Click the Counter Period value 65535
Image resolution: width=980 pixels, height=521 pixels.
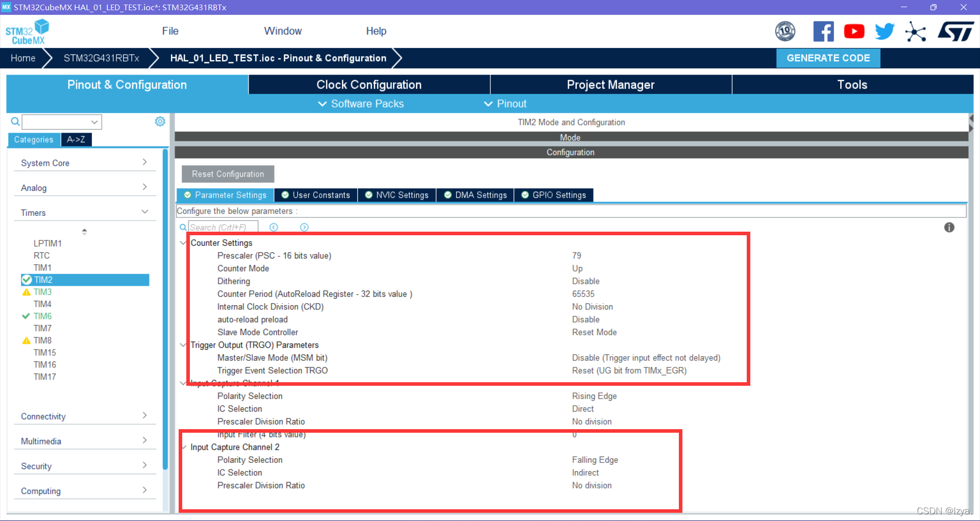pyautogui.click(x=583, y=294)
